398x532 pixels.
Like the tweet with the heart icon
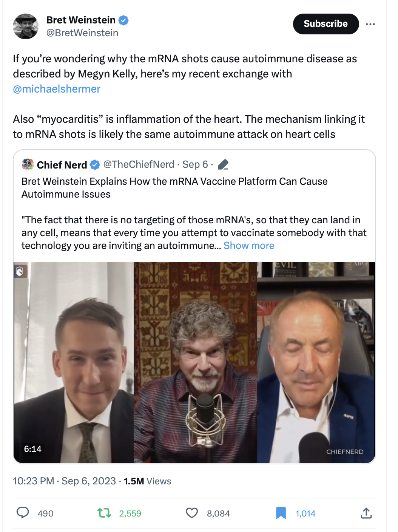pos(192,513)
